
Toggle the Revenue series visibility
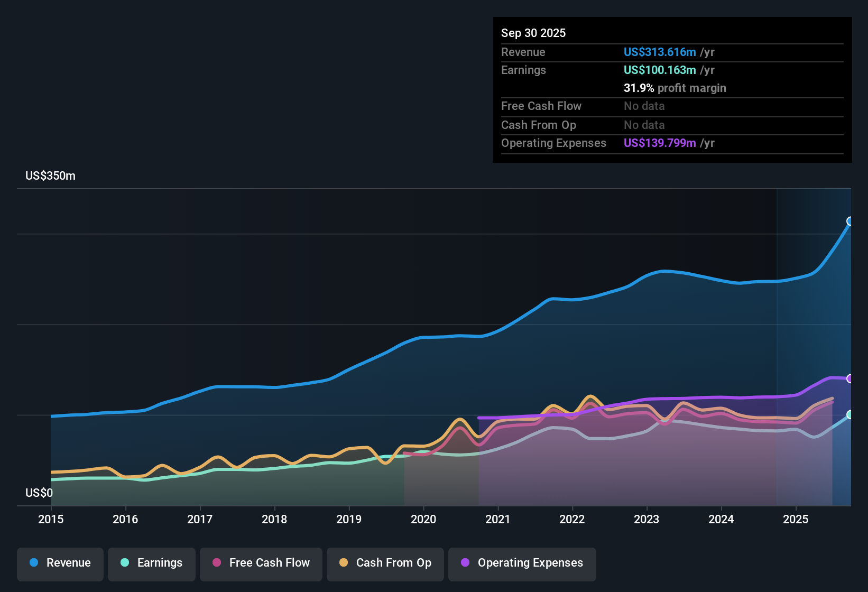click(60, 563)
